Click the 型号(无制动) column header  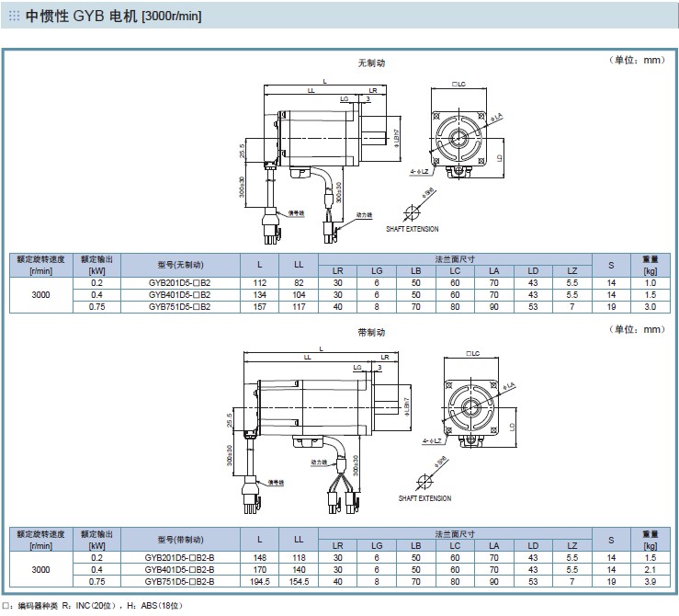(179, 265)
